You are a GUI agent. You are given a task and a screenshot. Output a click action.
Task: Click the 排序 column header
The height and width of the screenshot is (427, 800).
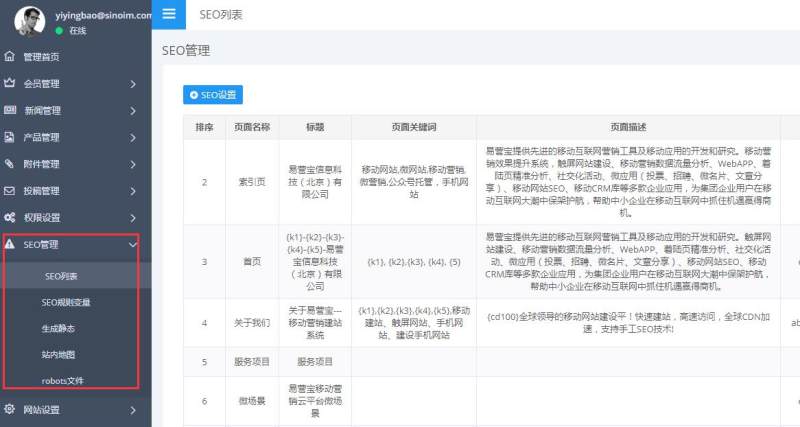(x=205, y=127)
